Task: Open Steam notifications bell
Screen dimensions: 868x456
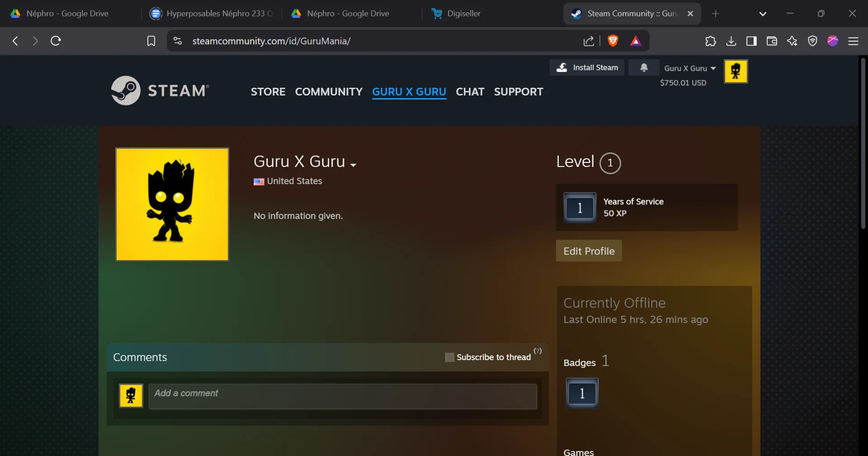Action: pyautogui.click(x=644, y=67)
